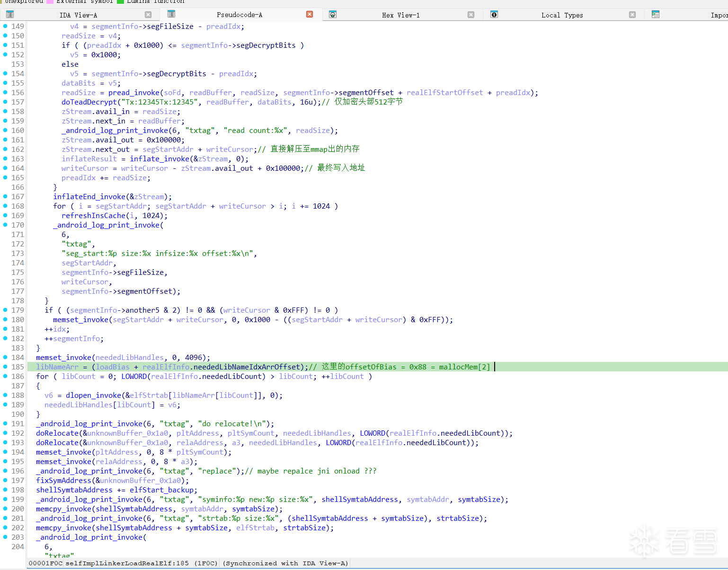This screenshot has height=570, width=728.
Task: Click line number 153 in gutter
Action: [x=18, y=64]
